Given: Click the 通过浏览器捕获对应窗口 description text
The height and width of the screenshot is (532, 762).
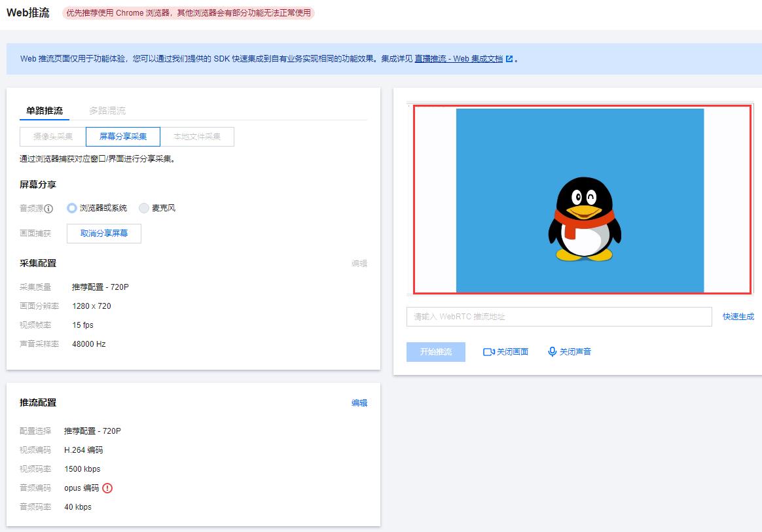Looking at the screenshot, I should click(x=97, y=159).
